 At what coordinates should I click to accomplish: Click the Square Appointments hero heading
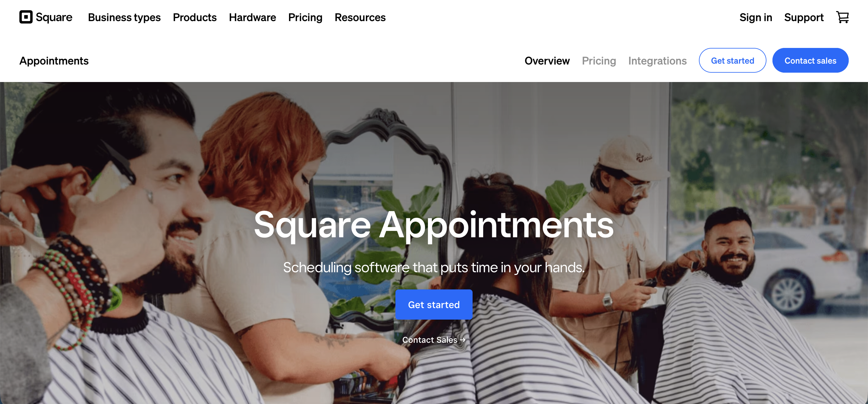coord(434,225)
